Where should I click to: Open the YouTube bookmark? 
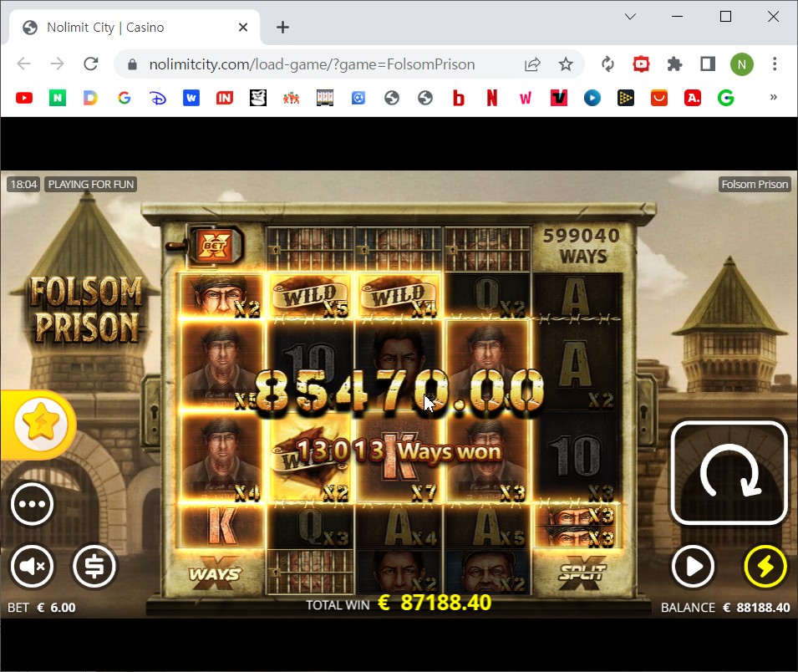coord(24,98)
